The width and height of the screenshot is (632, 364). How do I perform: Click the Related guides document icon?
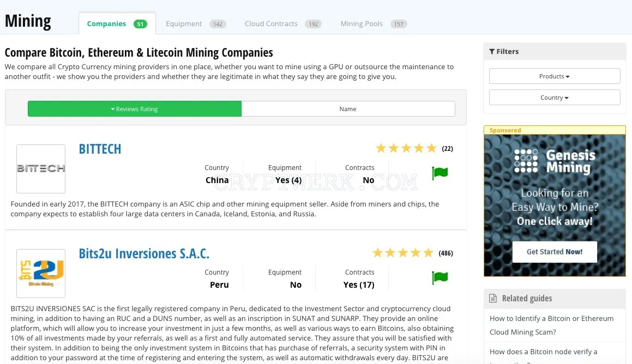pyautogui.click(x=492, y=299)
